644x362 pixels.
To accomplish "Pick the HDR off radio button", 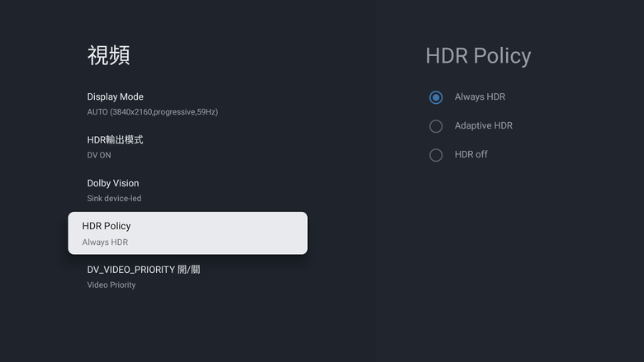I will [x=436, y=155].
